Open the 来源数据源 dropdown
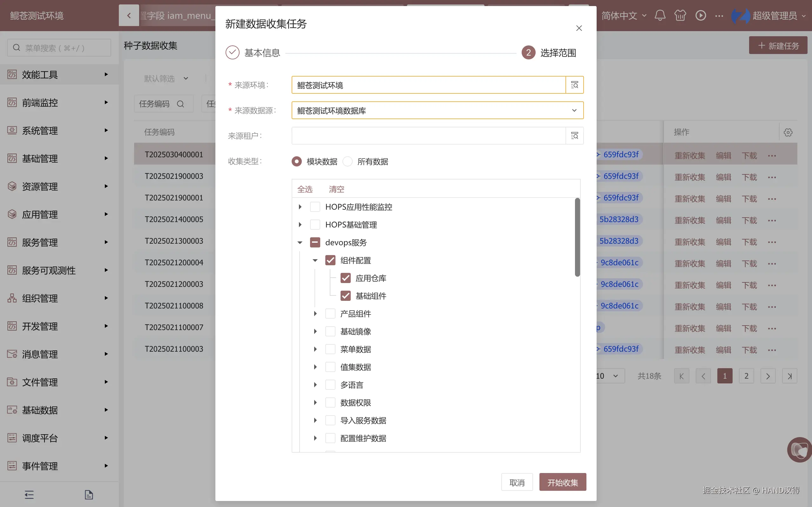This screenshot has height=507, width=812. pos(437,110)
